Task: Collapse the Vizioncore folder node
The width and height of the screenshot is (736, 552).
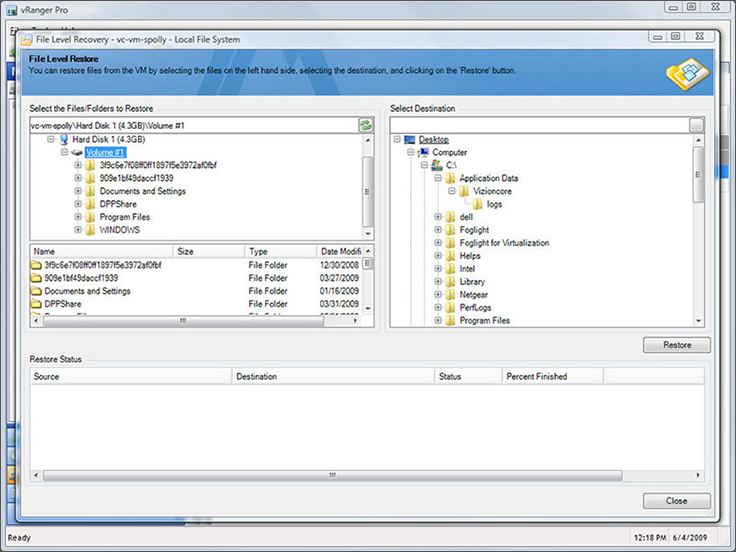Action: point(452,191)
